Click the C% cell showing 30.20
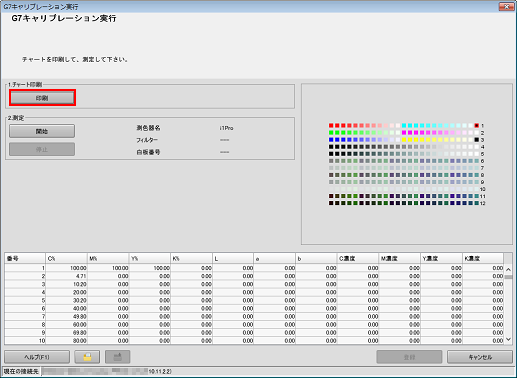The image size is (517, 378). (x=66, y=300)
